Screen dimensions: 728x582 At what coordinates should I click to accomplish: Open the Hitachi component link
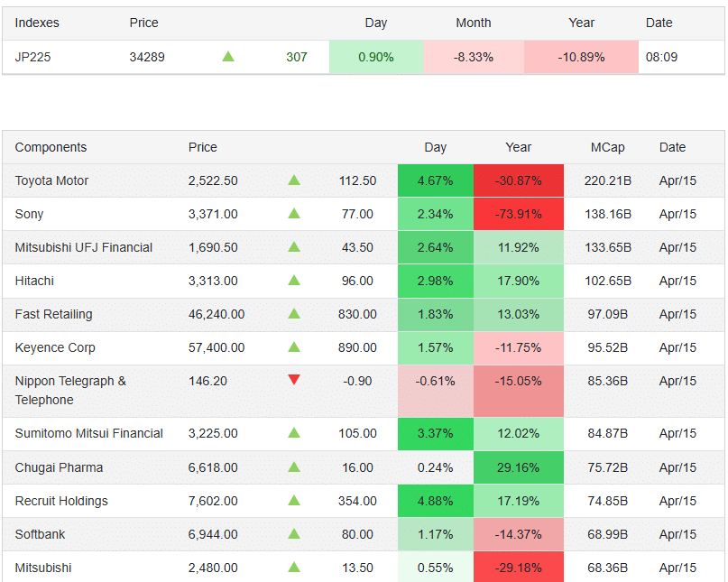tap(34, 281)
